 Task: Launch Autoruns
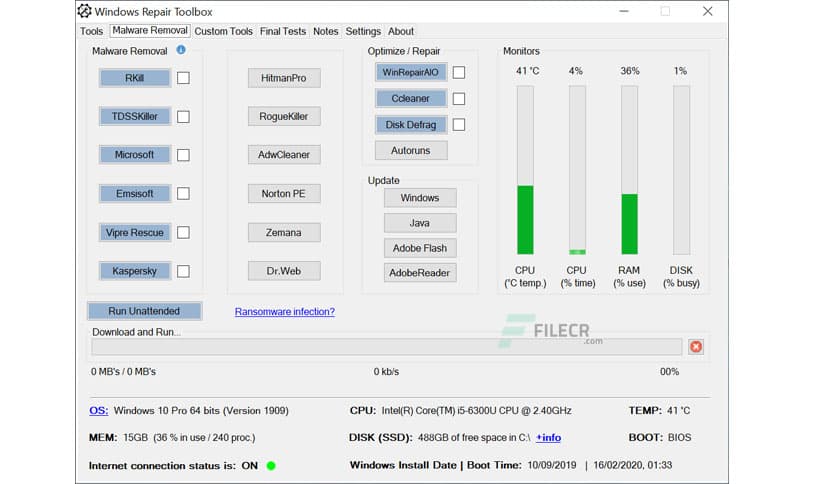[411, 150]
